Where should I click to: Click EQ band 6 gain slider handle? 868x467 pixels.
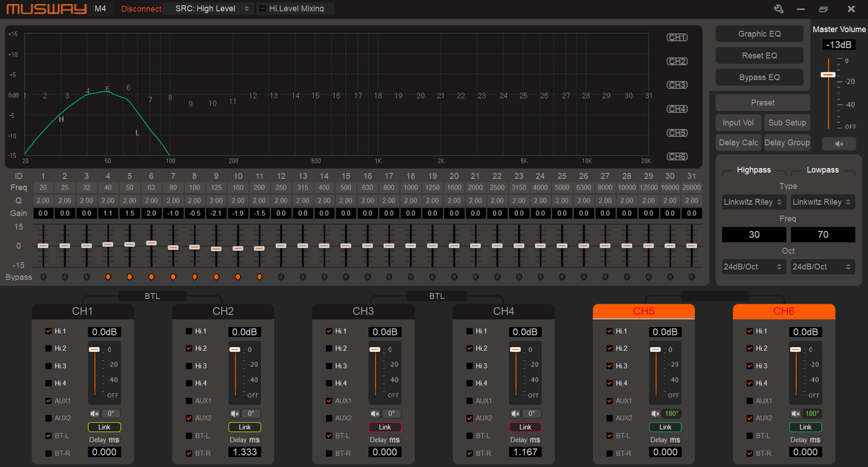[x=151, y=242]
